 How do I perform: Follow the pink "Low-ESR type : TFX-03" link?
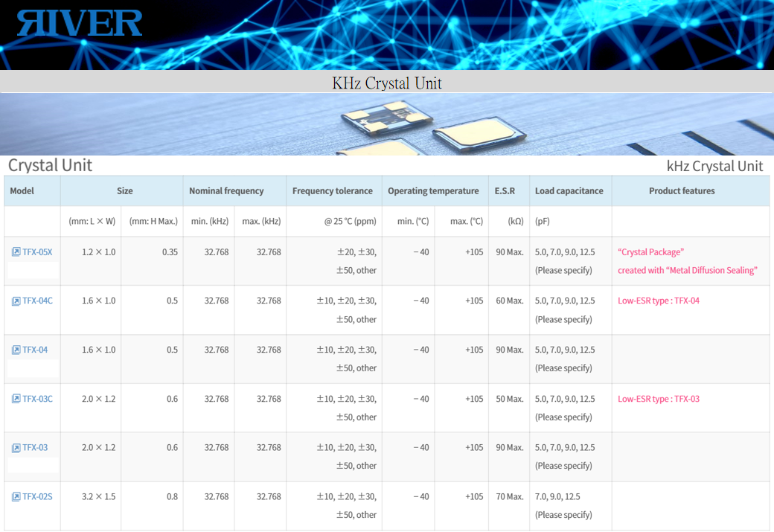click(658, 399)
